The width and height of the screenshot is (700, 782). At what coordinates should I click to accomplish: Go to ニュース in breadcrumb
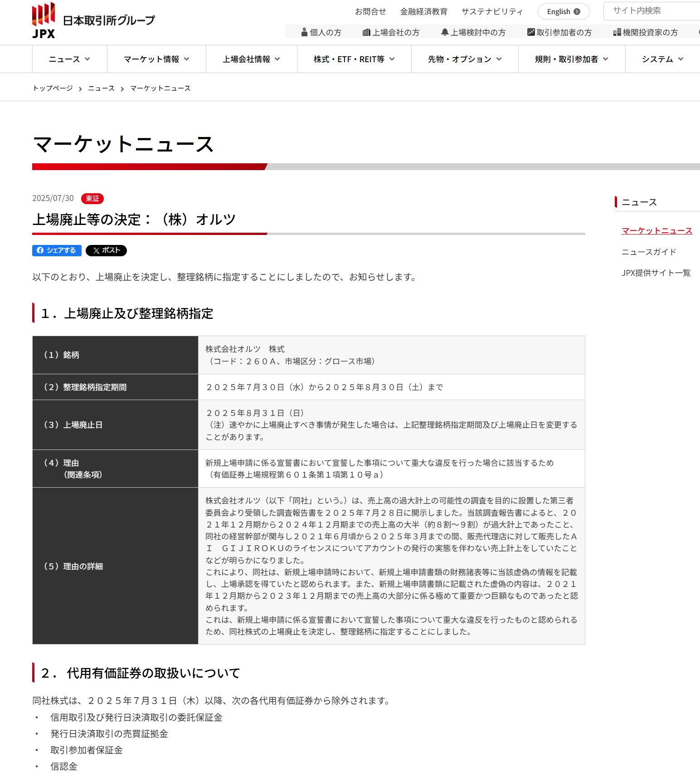101,88
